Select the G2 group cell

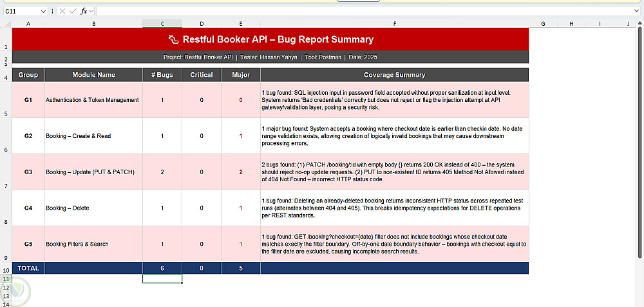pyautogui.click(x=28, y=136)
